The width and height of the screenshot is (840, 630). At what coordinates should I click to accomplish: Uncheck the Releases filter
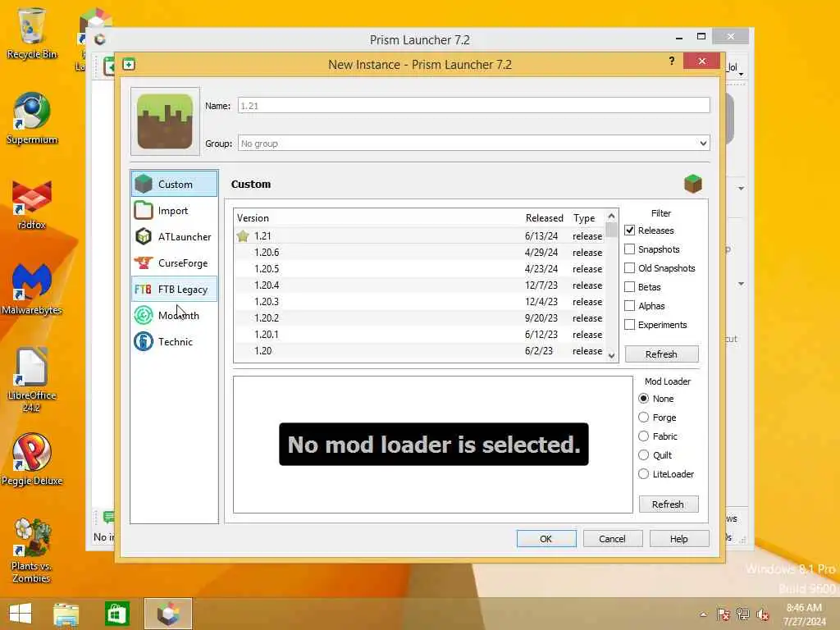click(629, 231)
